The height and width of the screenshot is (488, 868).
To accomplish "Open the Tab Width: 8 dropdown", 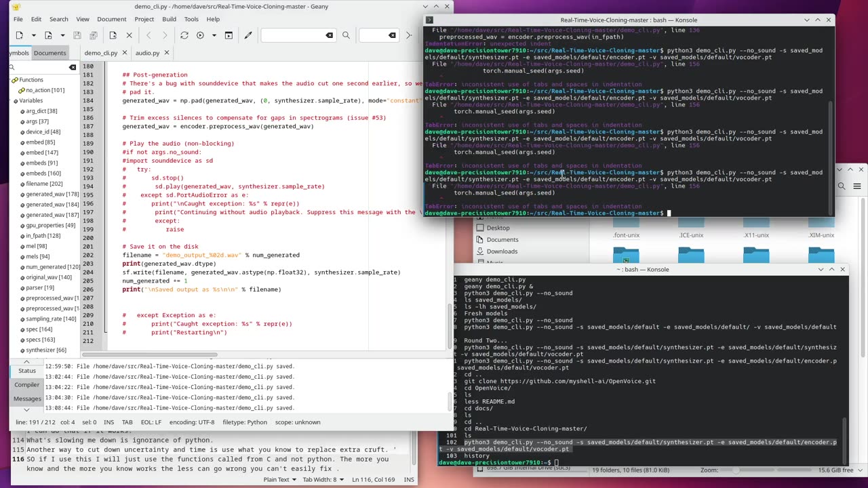I will click(x=324, y=480).
